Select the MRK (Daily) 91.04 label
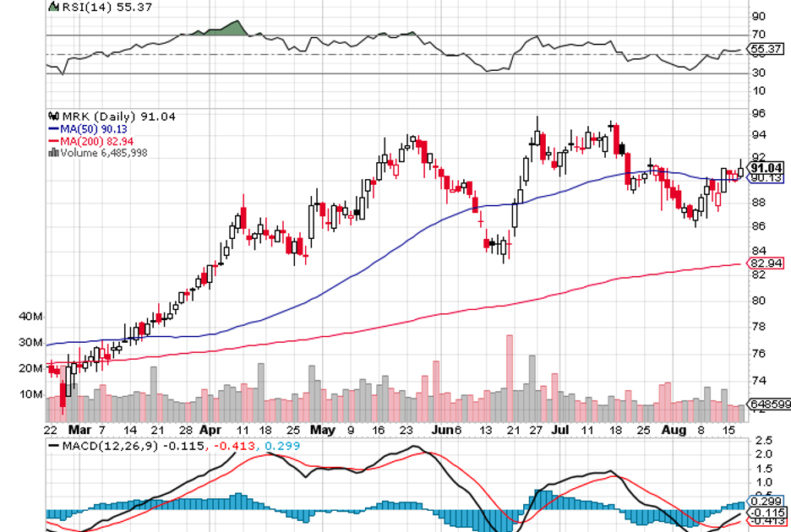 coord(101,117)
